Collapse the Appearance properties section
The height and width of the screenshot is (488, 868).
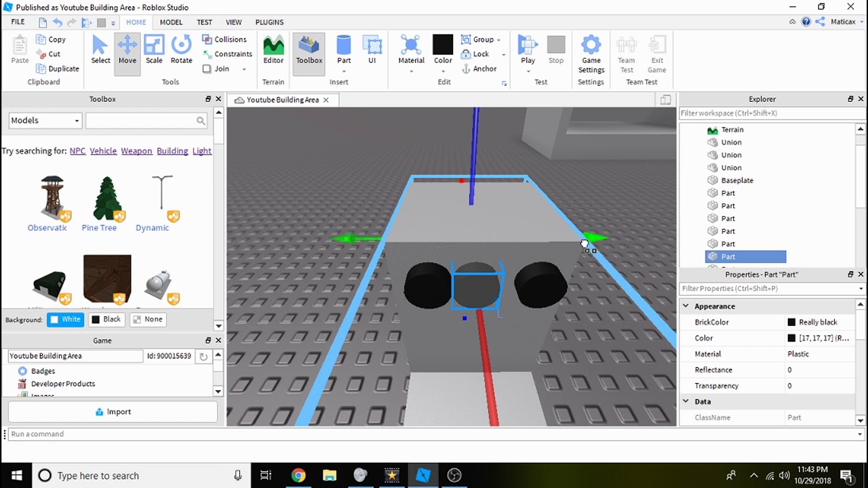point(686,306)
